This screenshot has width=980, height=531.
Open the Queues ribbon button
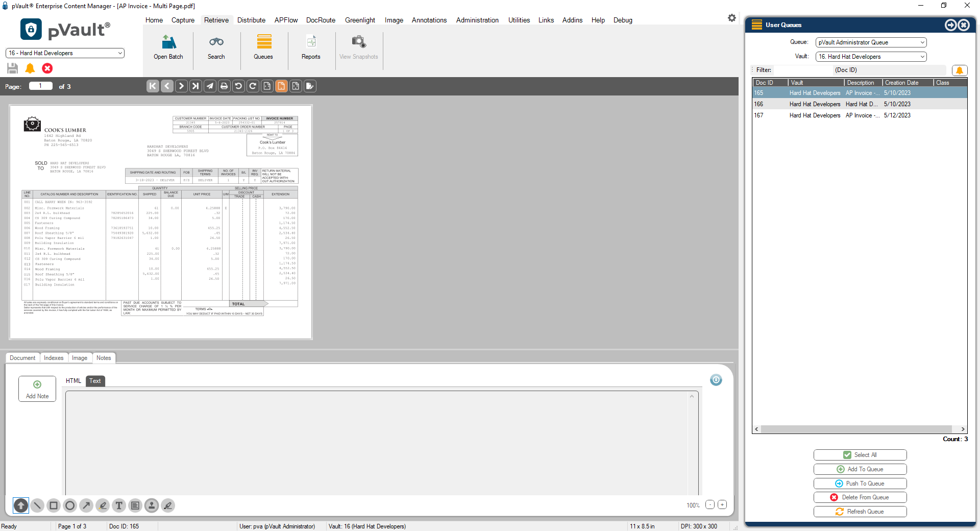[264, 47]
